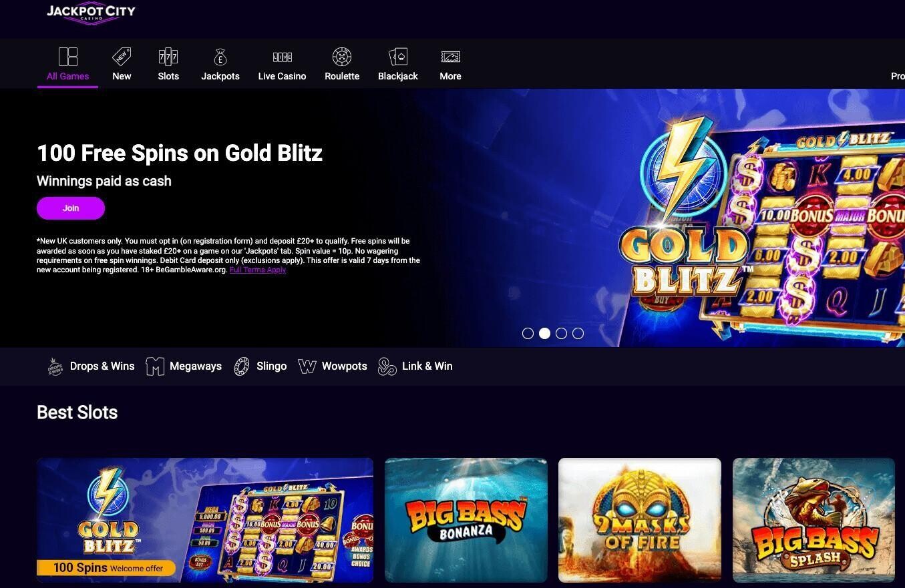
Task: Open the Roulette wheel icon
Action: [342, 57]
